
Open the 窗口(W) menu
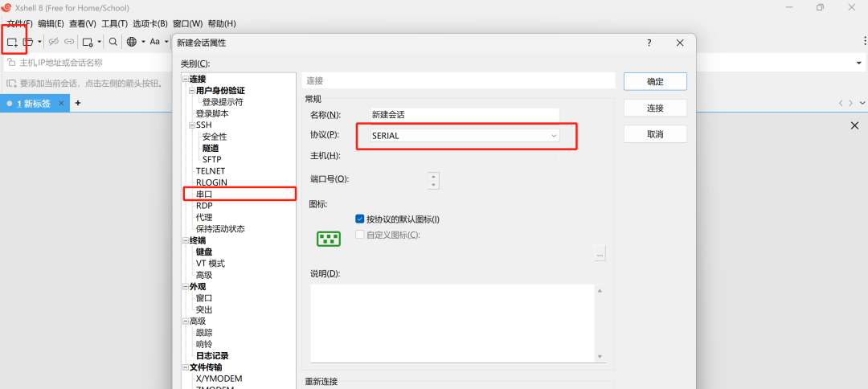click(x=187, y=24)
